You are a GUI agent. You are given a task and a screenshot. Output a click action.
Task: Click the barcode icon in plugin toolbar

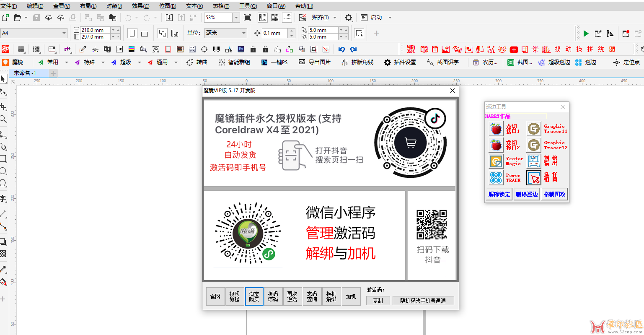click(216, 49)
